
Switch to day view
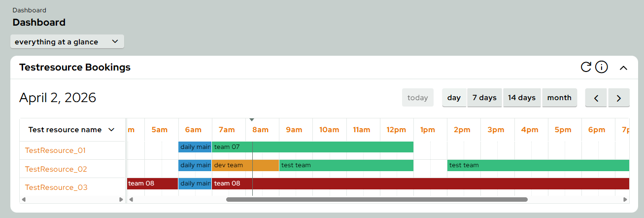click(454, 98)
